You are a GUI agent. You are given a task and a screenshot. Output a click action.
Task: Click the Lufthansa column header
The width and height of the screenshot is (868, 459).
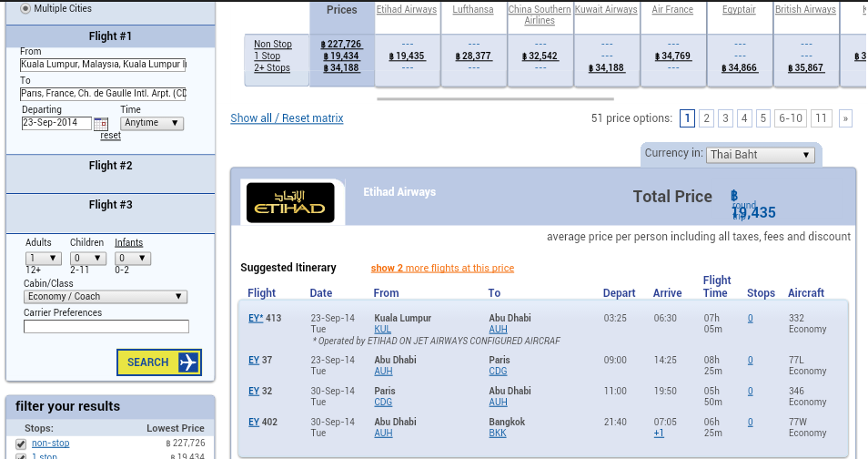[x=473, y=9]
